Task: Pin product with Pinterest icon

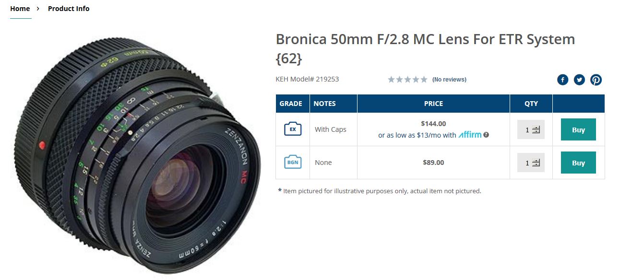Action: [x=596, y=80]
